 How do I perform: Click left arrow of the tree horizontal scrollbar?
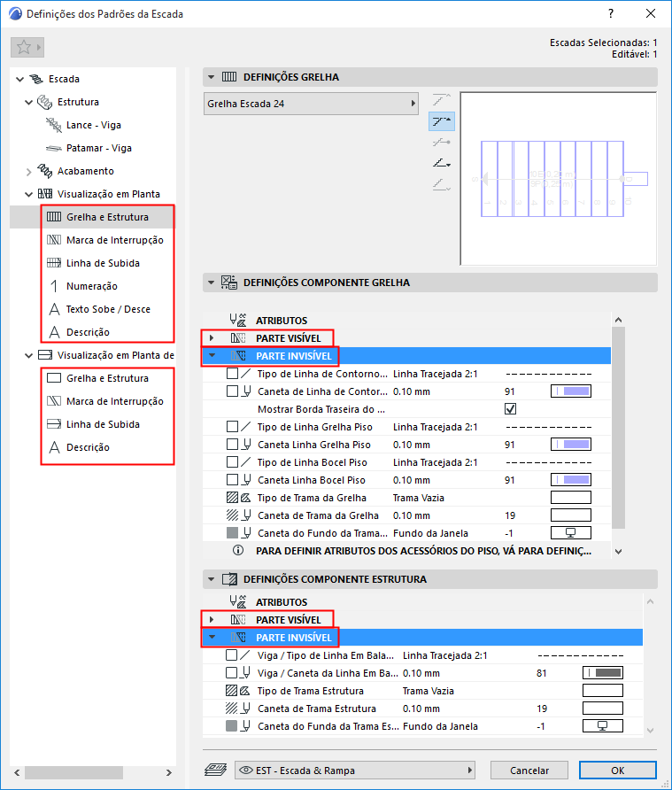[17, 772]
